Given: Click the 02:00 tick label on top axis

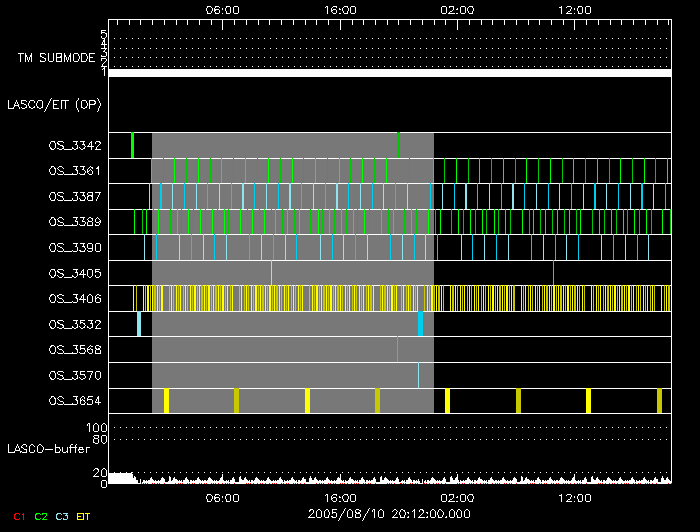Looking at the screenshot, I should 457,9.
